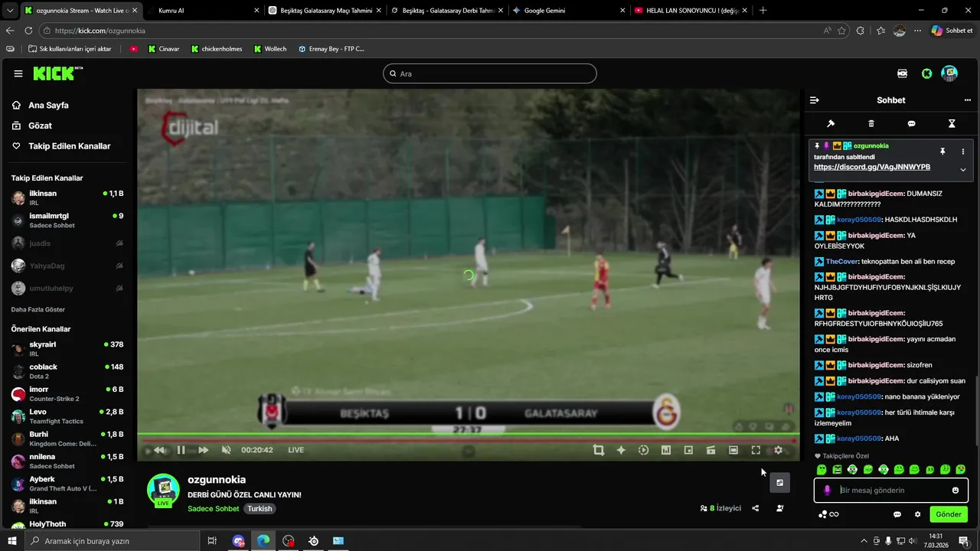Open ismailmrtgl channel

click(x=67, y=220)
